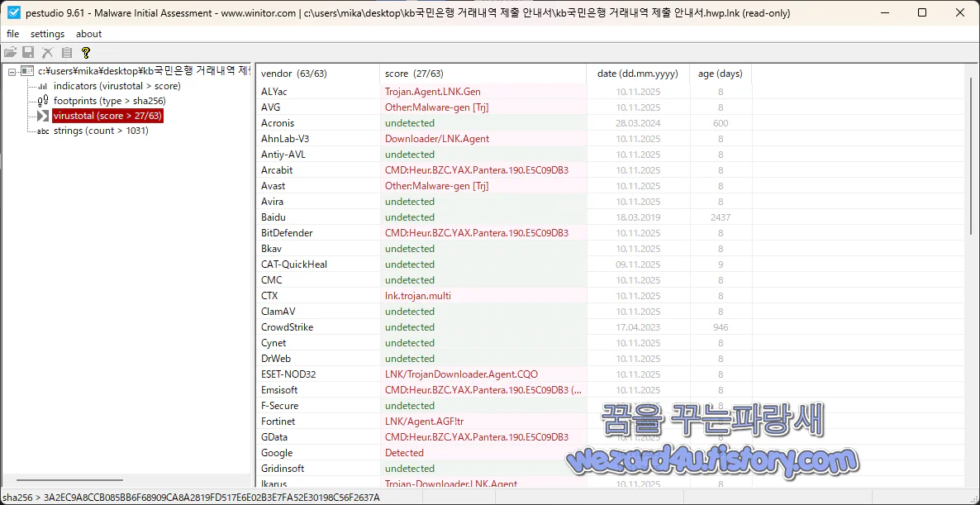Select the CrowdStrike vendor cell

tap(317, 326)
